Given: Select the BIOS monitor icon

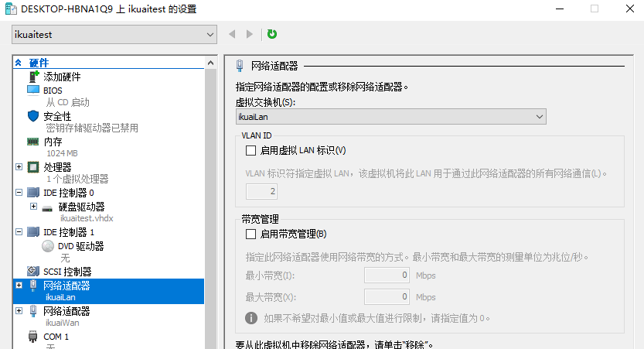Looking at the screenshot, I should [32, 90].
